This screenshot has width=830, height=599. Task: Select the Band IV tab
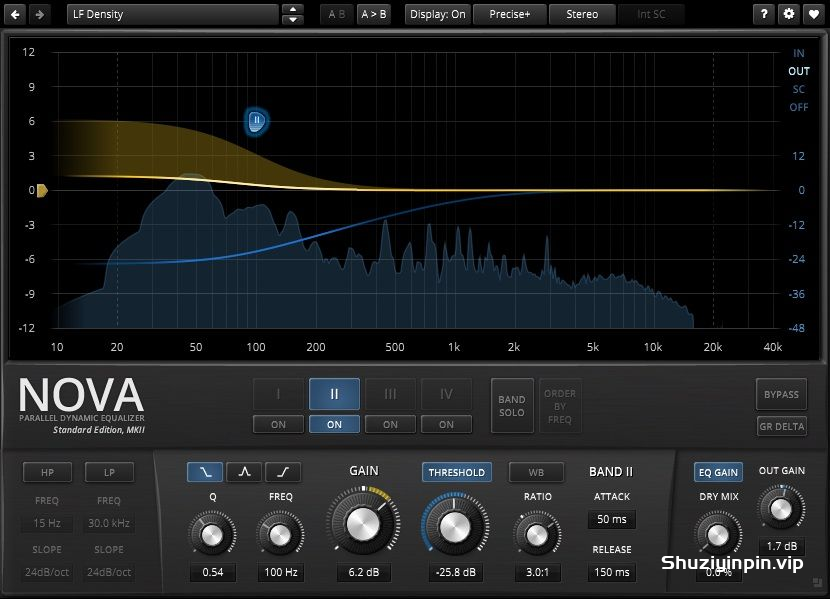pyautogui.click(x=446, y=394)
